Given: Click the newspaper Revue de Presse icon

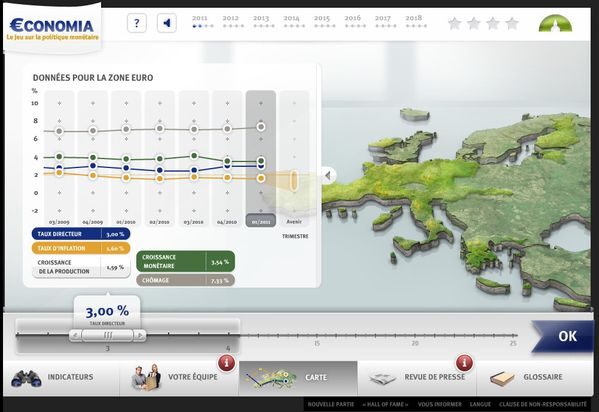Looking at the screenshot, I should tap(382, 378).
